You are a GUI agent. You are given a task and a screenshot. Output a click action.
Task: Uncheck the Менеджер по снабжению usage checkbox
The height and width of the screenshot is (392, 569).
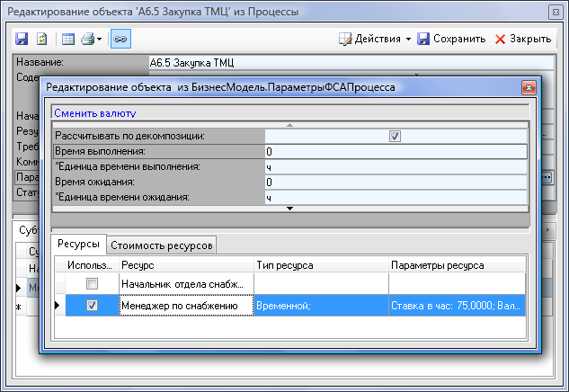[93, 306]
